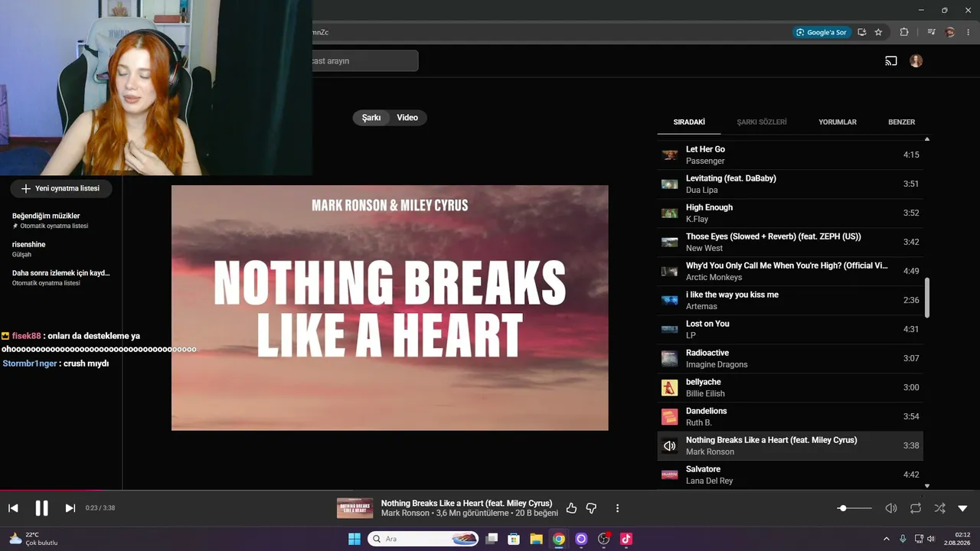This screenshot has width=980, height=551.
Task: Open Chrome extensions puzzle icon
Action: 904,32
